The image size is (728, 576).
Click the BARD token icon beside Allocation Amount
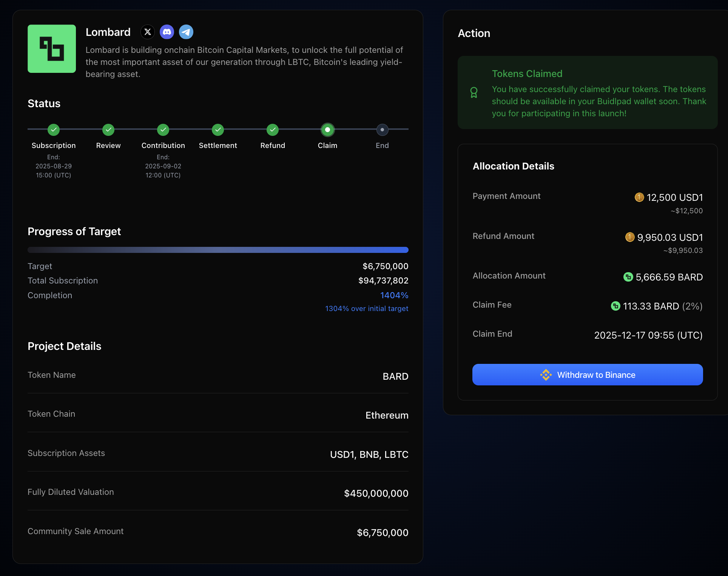click(x=628, y=277)
